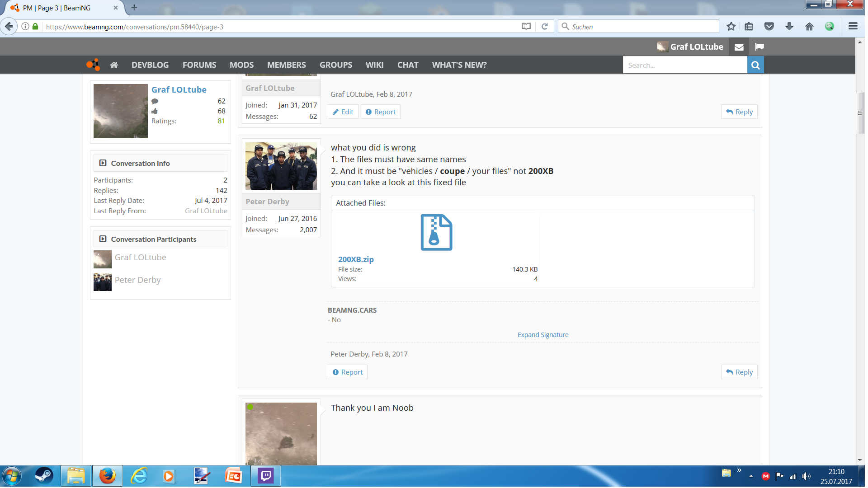Click Peter Derby's post avatar image

click(281, 166)
